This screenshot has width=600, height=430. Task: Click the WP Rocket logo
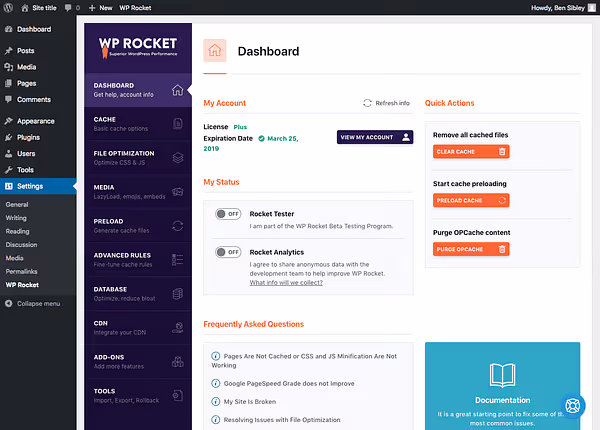pyautogui.click(x=138, y=47)
